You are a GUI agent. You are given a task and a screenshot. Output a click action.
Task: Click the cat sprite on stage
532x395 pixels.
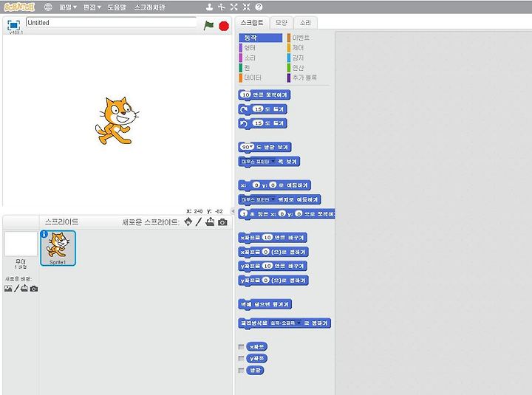[x=117, y=121]
